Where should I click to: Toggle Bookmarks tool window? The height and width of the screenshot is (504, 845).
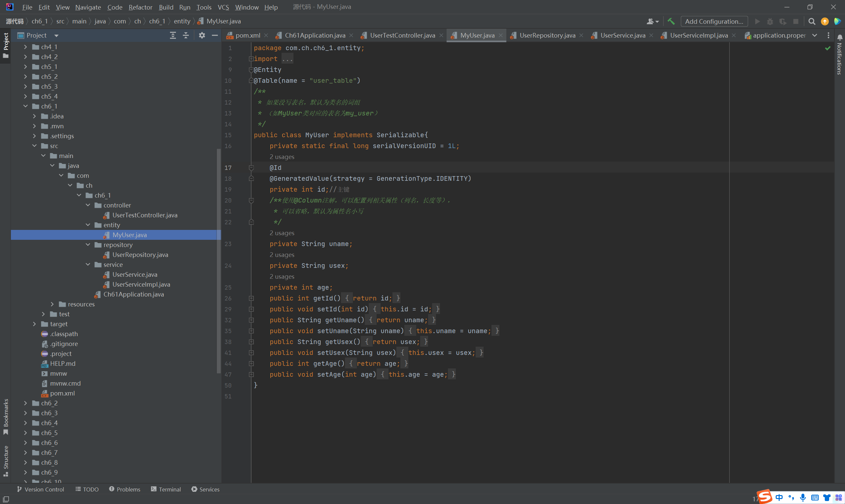pyautogui.click(x=6, y=416)
